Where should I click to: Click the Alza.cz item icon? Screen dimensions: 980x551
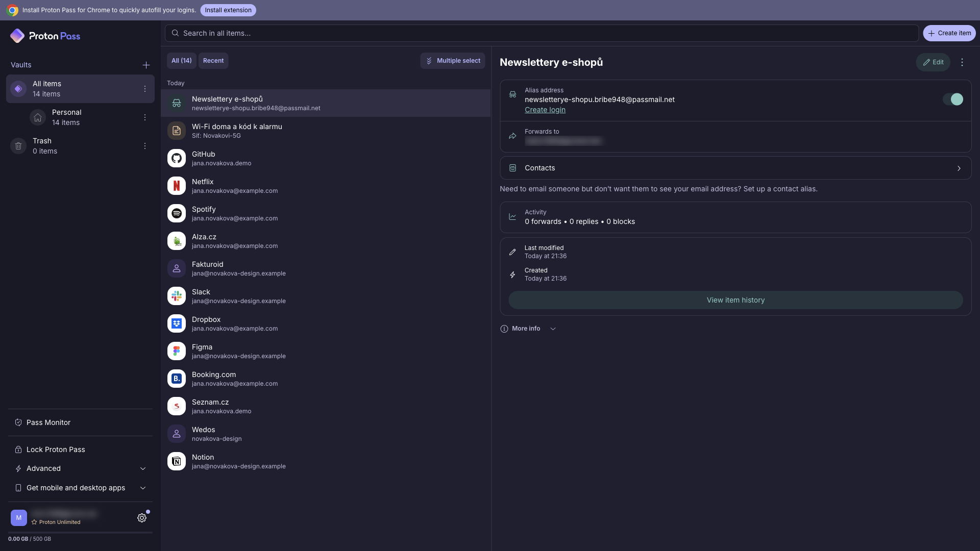click(x=177, y=241)
